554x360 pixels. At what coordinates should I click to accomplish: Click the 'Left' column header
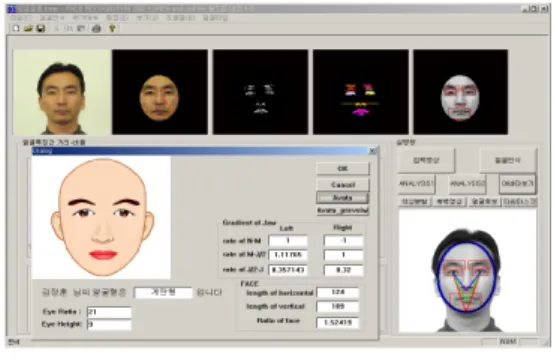click(287, 229)
